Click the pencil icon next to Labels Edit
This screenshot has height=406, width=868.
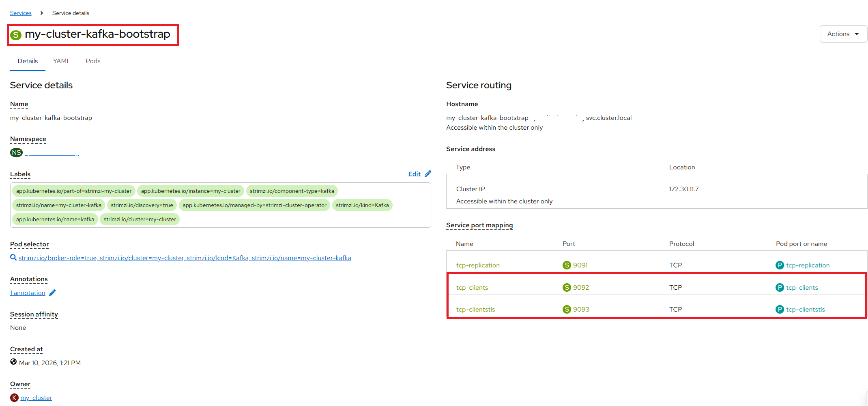point(428,174)
